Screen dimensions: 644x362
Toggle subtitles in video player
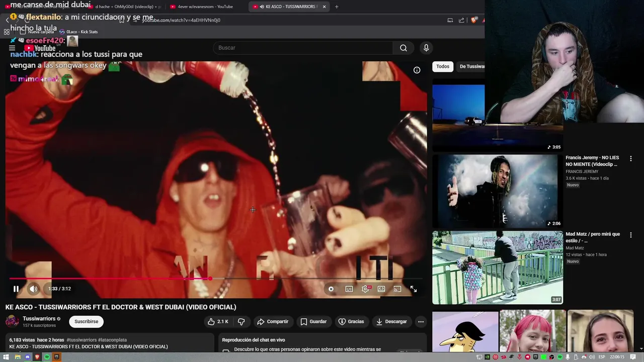tap(349, 289)
